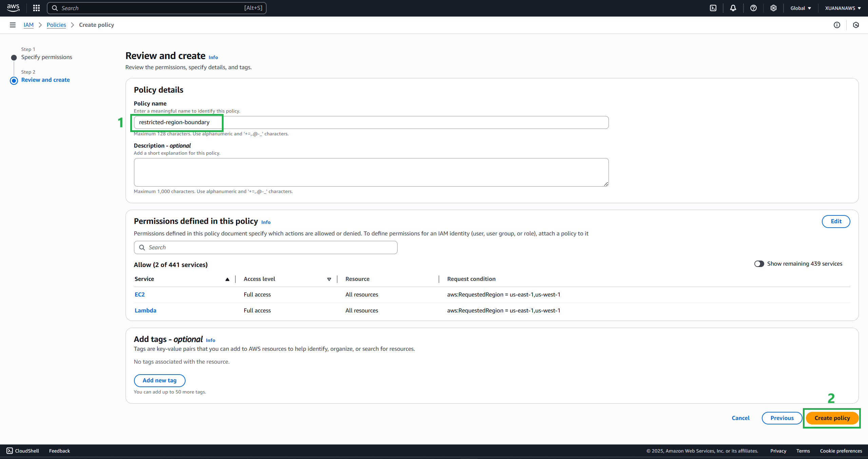Image resolution: width=868 pixels, height=459 pixels.
Task: Click the optional Description text area
Action: pyautogui.click(x=371, y=172)
